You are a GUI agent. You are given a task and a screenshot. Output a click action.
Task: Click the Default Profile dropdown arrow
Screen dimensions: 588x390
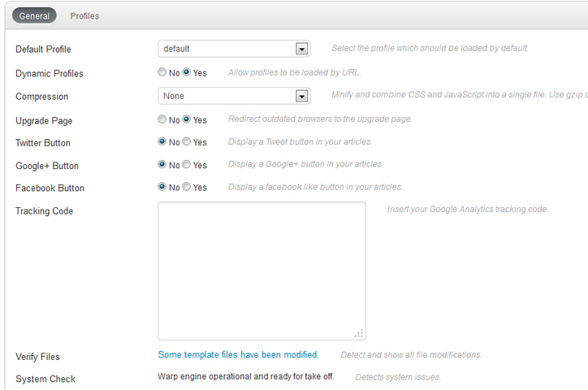302,49
